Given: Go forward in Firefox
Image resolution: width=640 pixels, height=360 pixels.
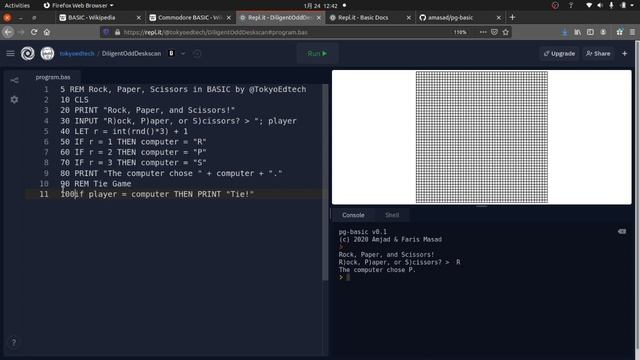Looking at the screenshot, I should [21, 32].
